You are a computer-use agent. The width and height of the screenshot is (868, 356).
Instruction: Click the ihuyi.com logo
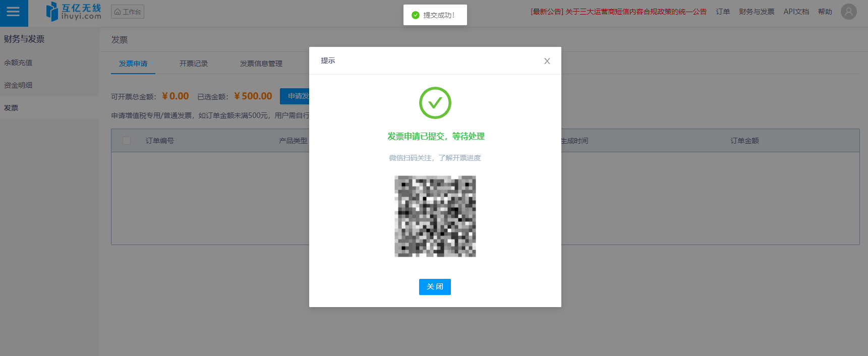(x=74, y=12)
